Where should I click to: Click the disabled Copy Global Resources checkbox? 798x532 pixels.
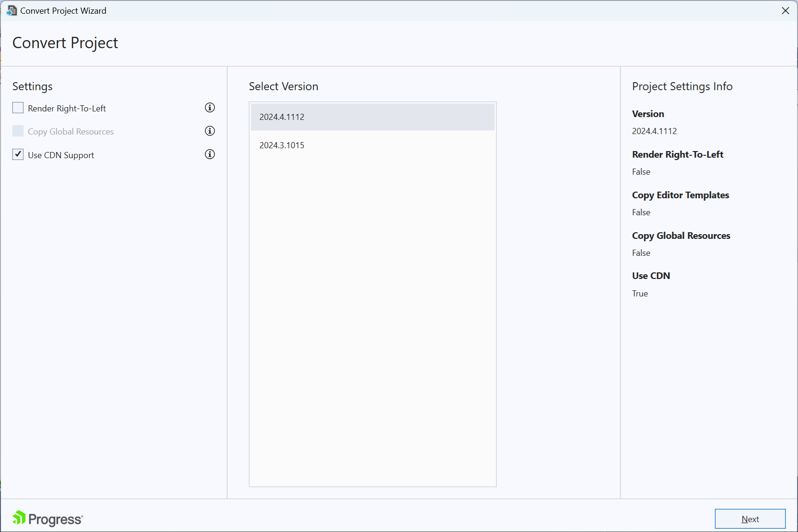pyautogui.click(x=17, y=131)
